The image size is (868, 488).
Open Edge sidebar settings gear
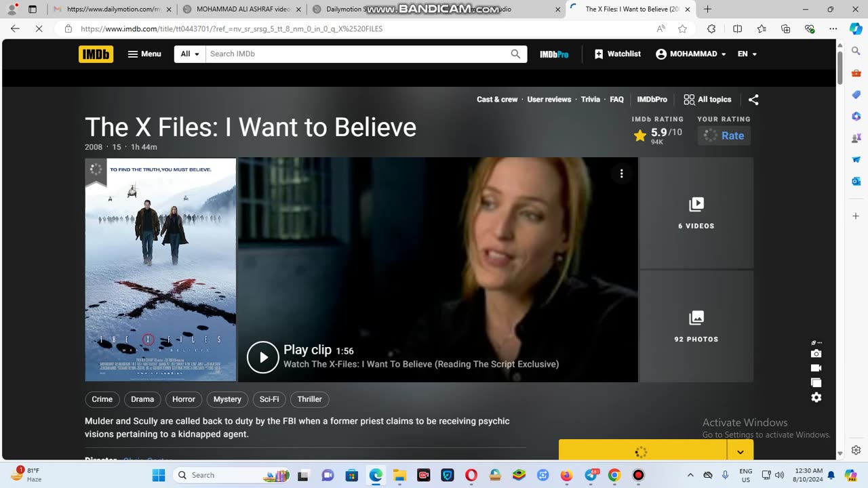(856, 450)
